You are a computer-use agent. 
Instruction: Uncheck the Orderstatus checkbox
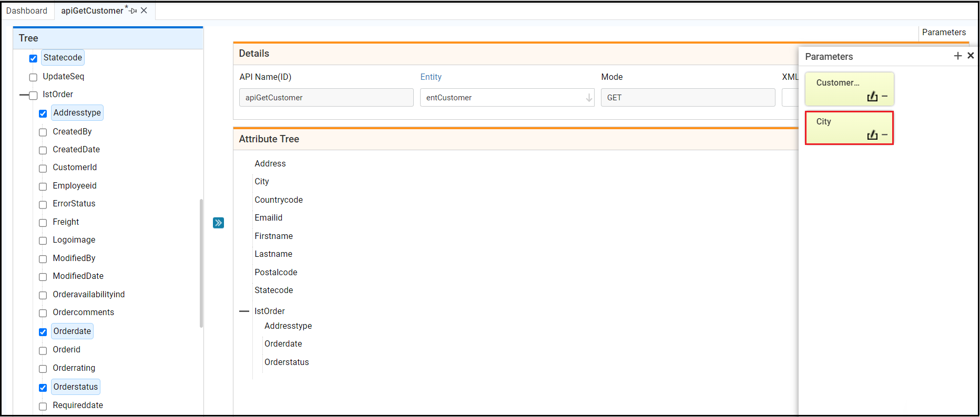[43, 388]
